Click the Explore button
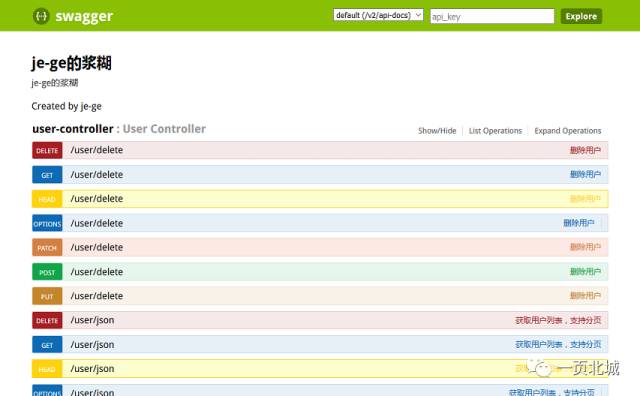640x396 pixels. (581, 16)
